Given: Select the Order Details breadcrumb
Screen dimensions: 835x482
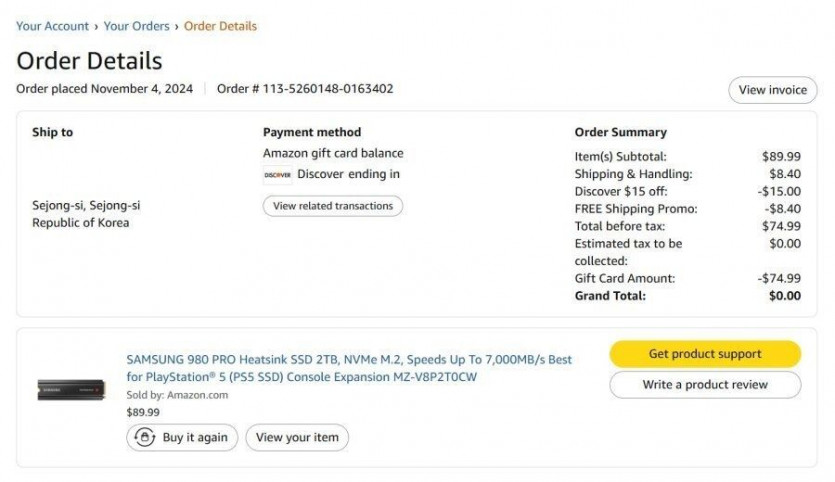Looking at the screenshot, I should [220, 26].
